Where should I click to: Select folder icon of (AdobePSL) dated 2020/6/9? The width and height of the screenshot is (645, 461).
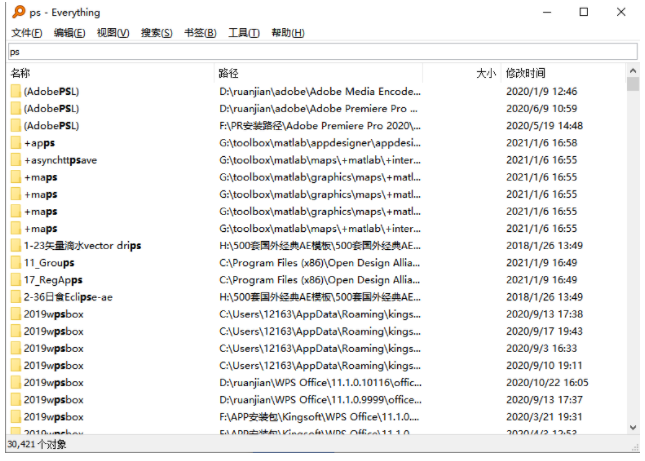(16, 109)
